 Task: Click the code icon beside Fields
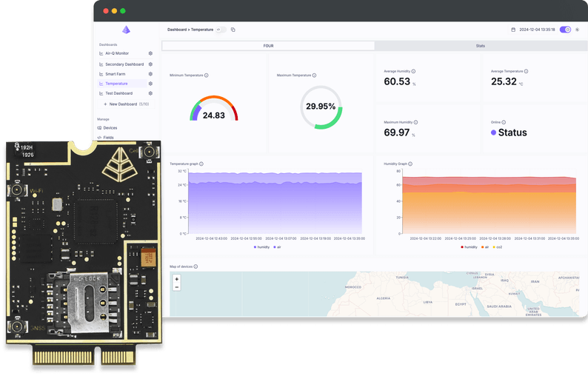tap(99, 138)
